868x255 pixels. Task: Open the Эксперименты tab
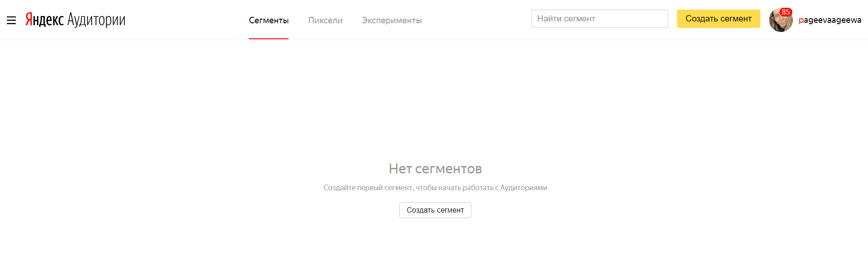[392, 21]
